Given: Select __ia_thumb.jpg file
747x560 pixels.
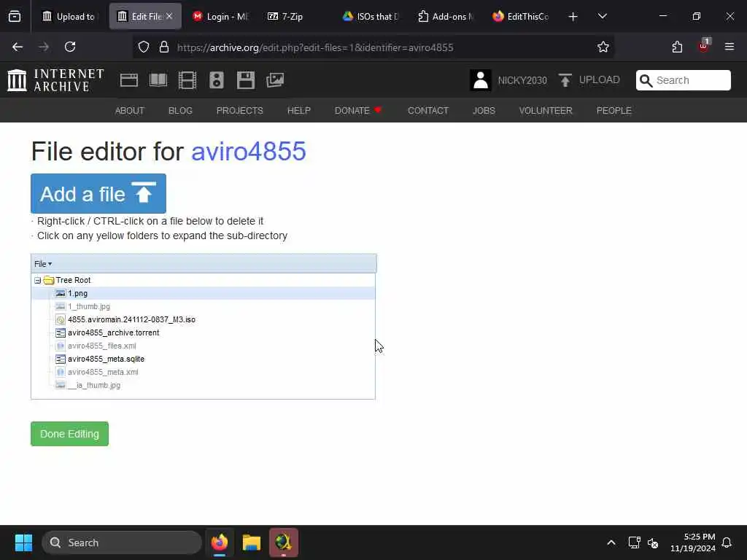Looking at the screenshot, I should click(94, 385).
